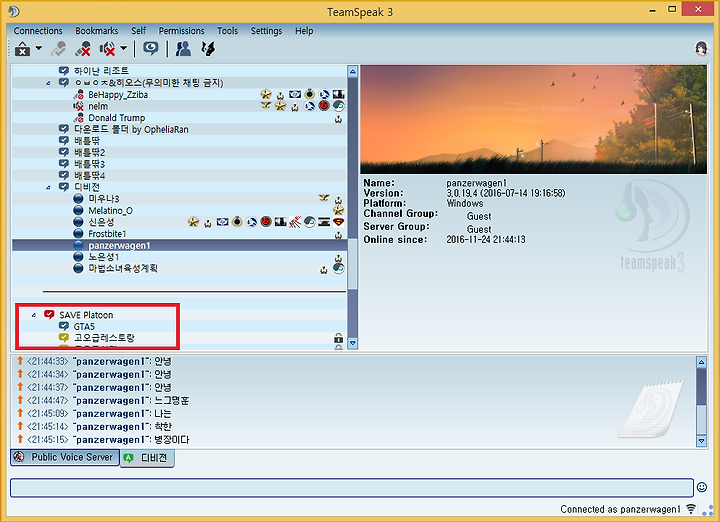Click the first star badge on BeHappy_Zziba row

coord(266,94)
